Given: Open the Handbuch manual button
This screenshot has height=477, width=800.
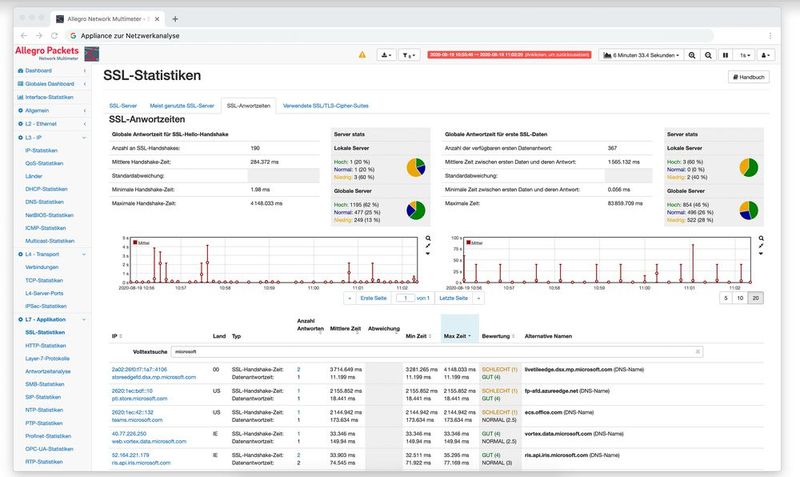Looking at the screenshot, I should pyautogui.click(x=747, y=77).
